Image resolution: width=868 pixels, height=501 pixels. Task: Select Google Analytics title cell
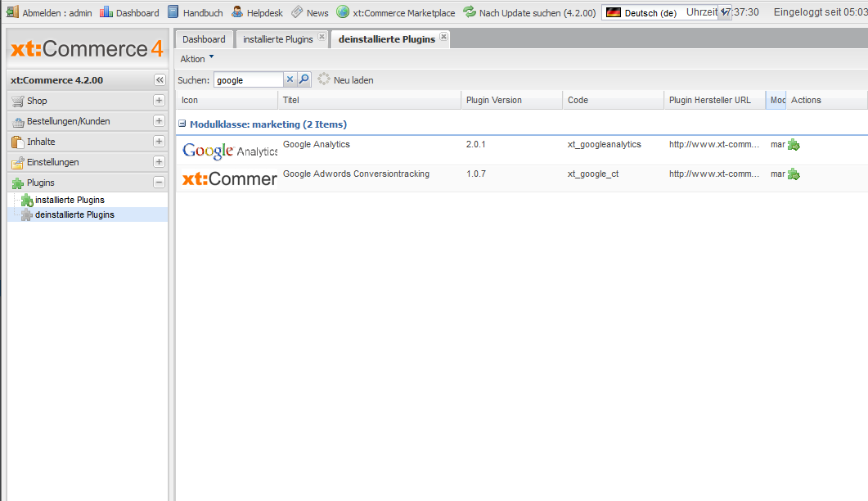click(317, 144)
